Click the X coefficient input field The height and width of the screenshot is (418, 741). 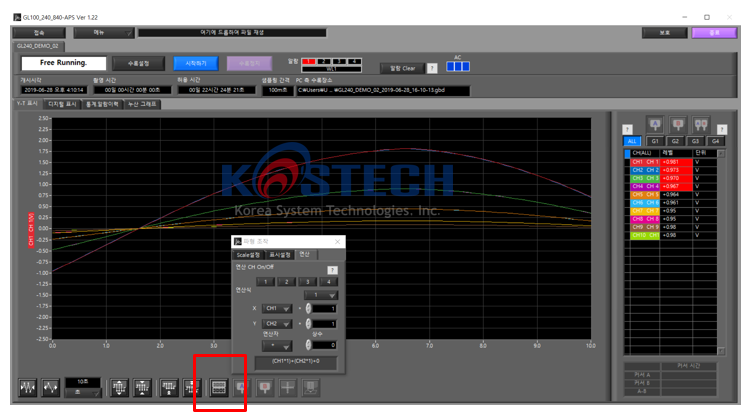[324, 308]
